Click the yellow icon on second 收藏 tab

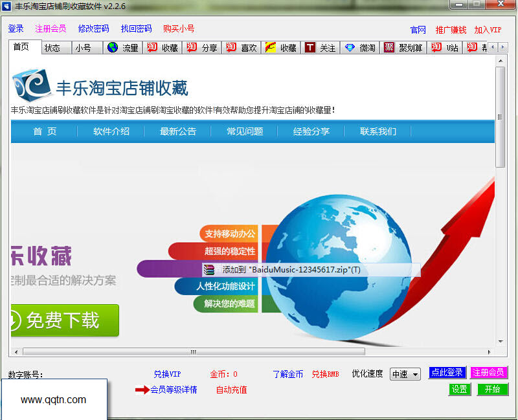[x=271, y=47]
